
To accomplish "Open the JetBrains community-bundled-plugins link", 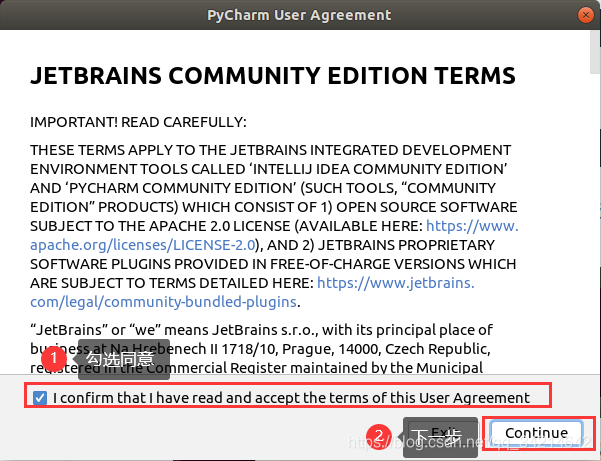I will [163, 302].
